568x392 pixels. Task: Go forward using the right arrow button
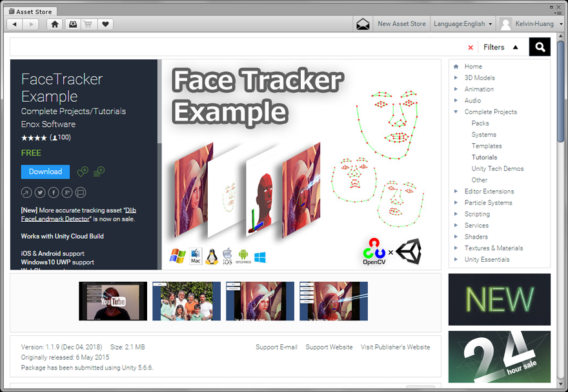(x=31, y=24)
